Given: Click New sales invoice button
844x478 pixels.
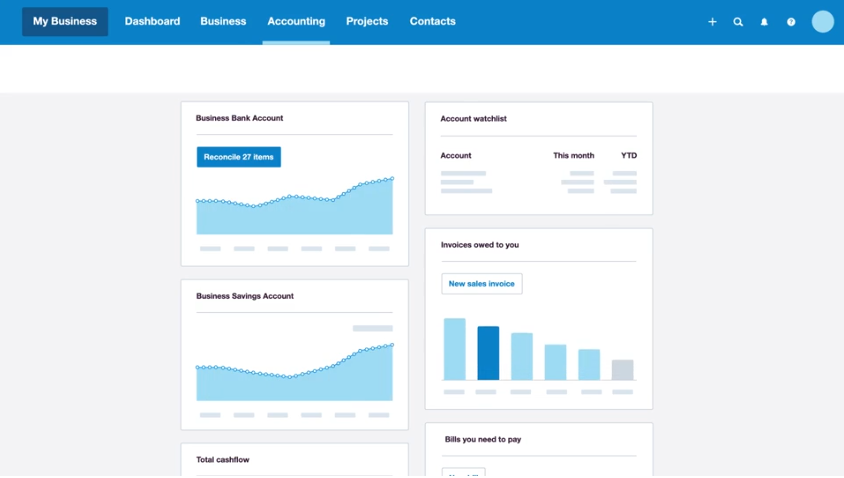Looking at the screenshot, I should point(482,284).
